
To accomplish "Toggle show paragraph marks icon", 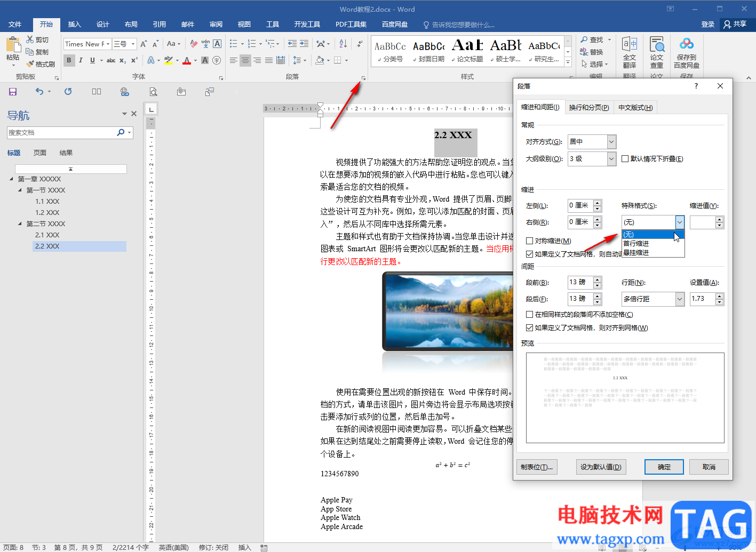I will [360, 44].
